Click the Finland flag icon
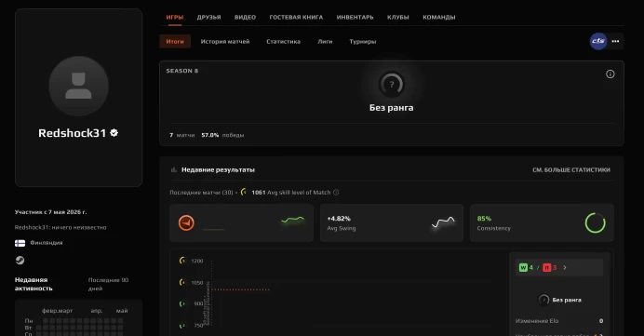 click(x=20, y=243)
